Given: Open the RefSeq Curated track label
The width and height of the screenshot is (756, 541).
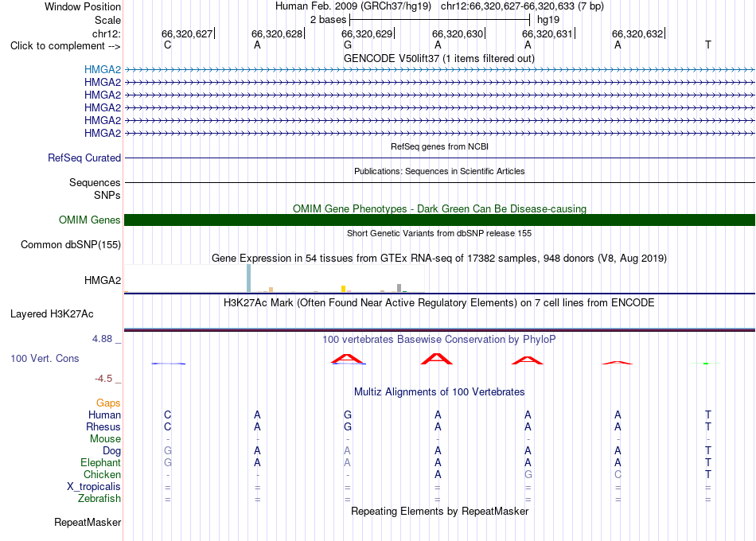Looking at the screenshot, I should pyautogui.click(x=84, y=158).
